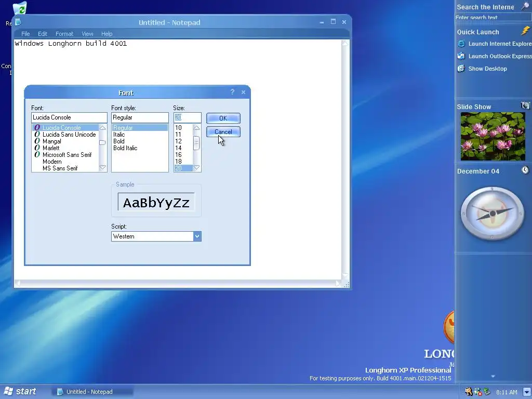Open the Edit menu in Notepad

[x=43, y=34]
